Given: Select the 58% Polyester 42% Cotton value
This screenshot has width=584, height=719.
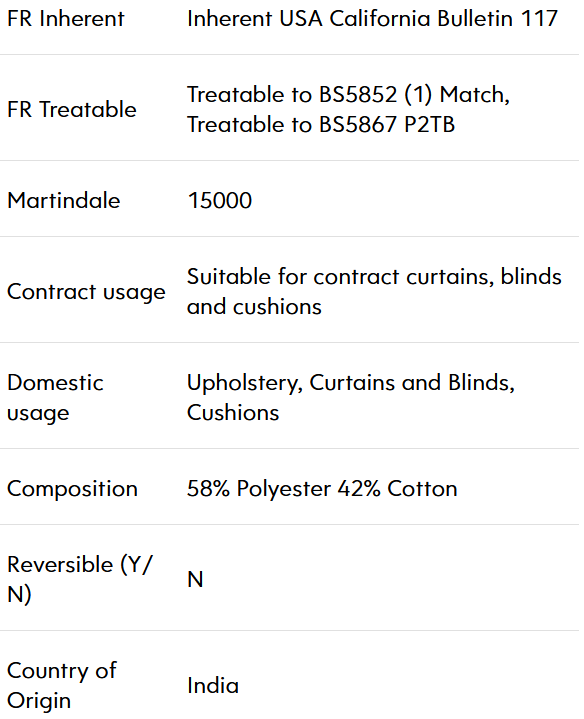Looking at the screenshot, I should tap(322, 489).
